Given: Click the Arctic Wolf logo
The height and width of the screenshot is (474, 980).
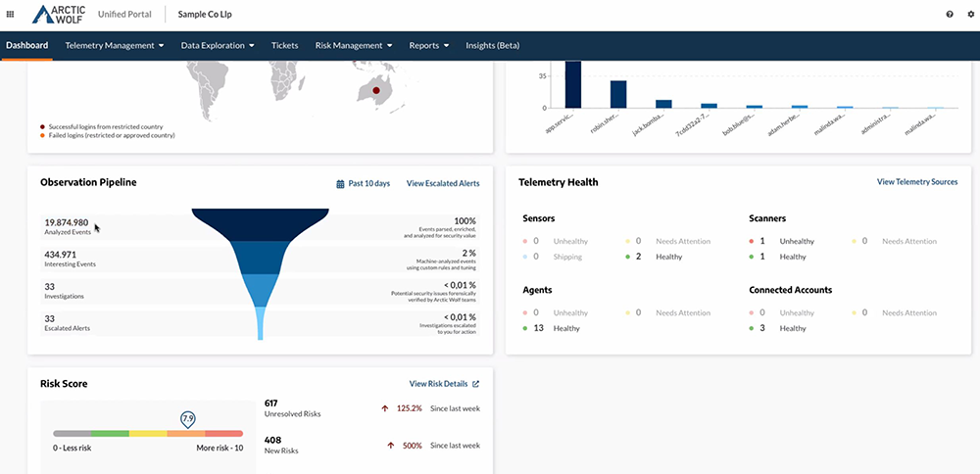Looking at the screenshot, I should pyautogui.click(x=59, y=15).
